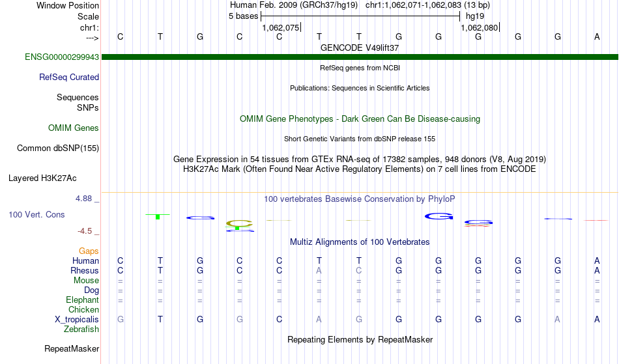Select the Chicken species row label
The width and height of the screenshot is (619, 364).
83,309
